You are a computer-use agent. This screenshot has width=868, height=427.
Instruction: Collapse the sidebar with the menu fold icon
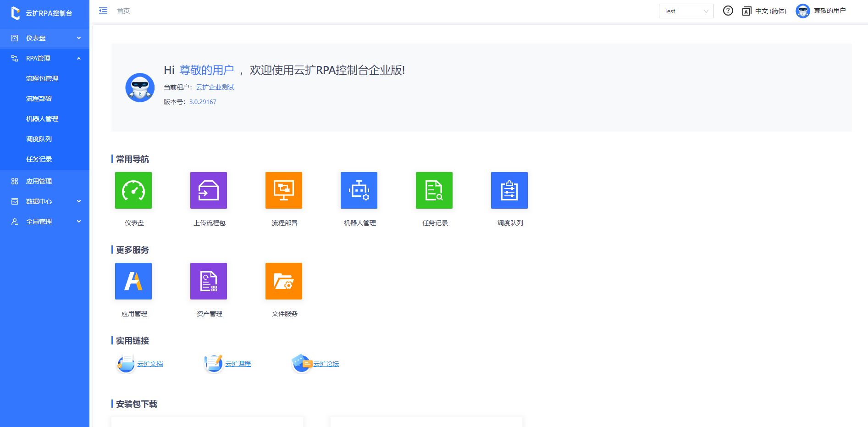103,11
